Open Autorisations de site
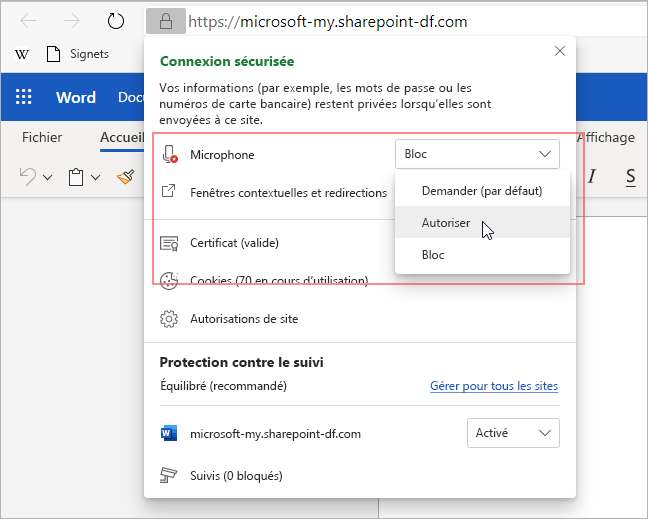Image resolution: width=648 pixels, height=519 pixels. [244, 319]
